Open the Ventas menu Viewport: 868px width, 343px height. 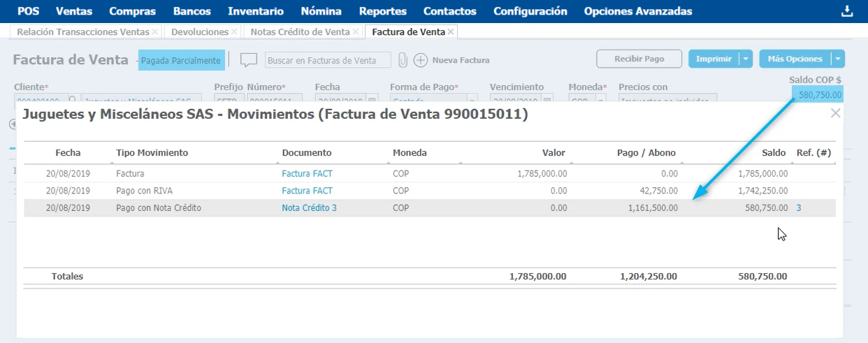click(x=74, y=11)
